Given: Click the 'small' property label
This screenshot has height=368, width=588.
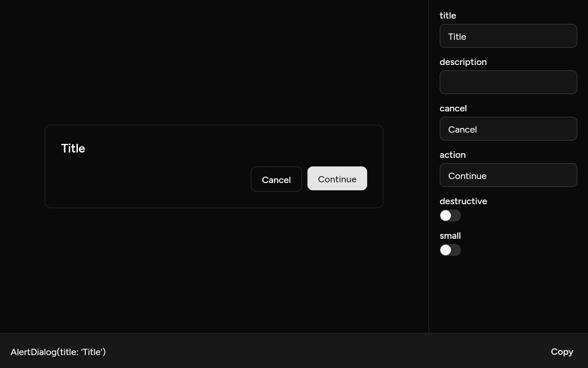Looking at the screenshot, I should point(450,236).
